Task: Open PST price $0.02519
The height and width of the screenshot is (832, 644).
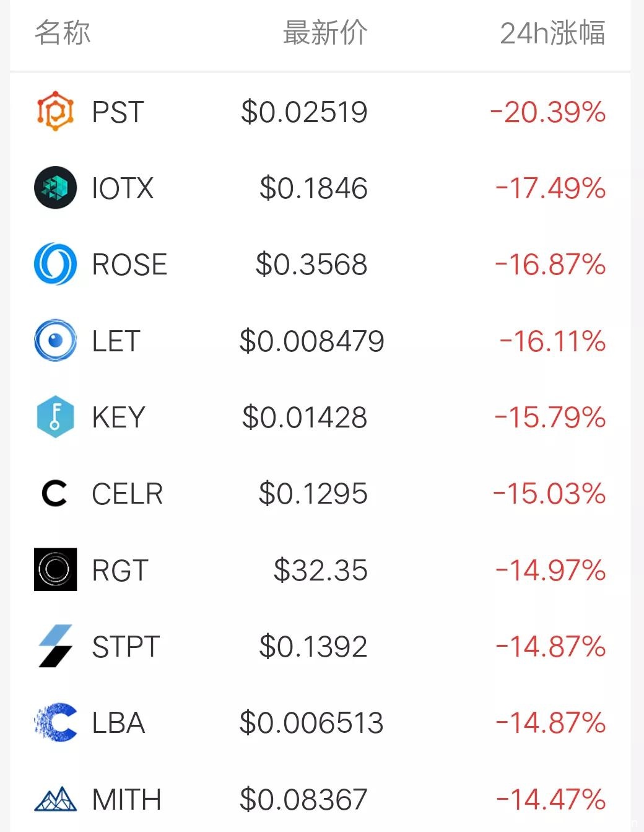Action: click(304, 112)
